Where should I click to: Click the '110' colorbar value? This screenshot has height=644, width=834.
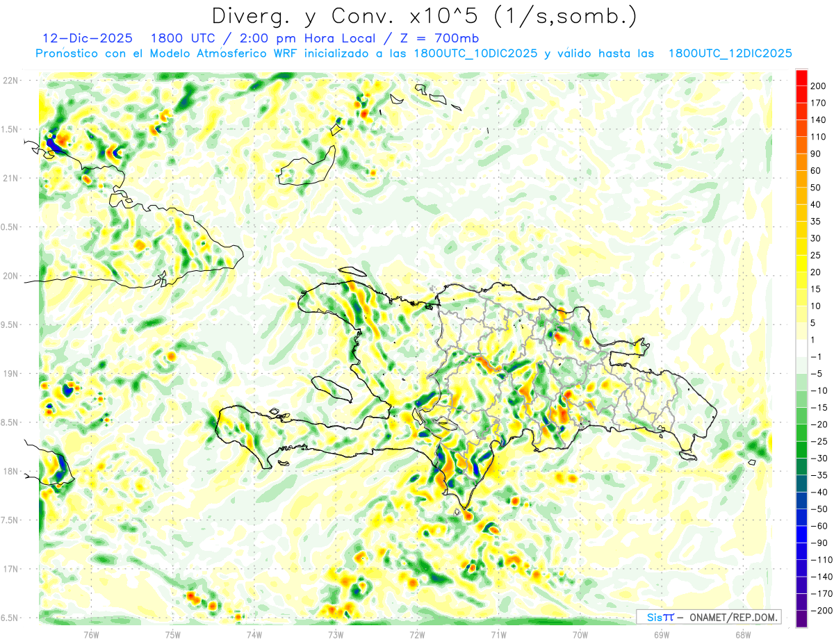(818, 137)
